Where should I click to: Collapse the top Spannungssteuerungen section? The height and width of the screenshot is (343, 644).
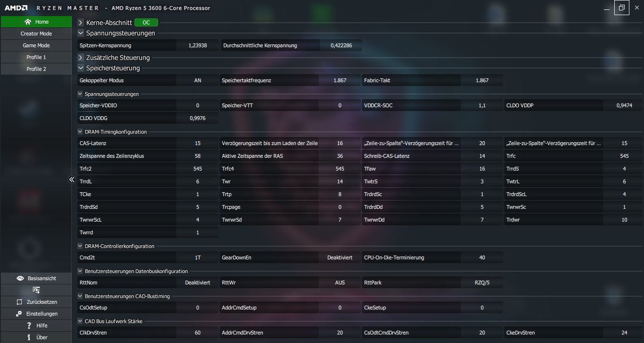coord(81,33)
